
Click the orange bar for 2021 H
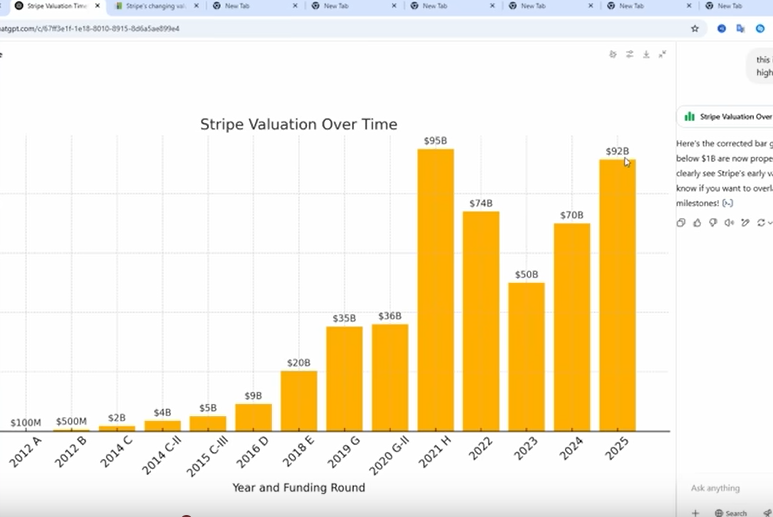pyautogui.click(x=436, y=290)
